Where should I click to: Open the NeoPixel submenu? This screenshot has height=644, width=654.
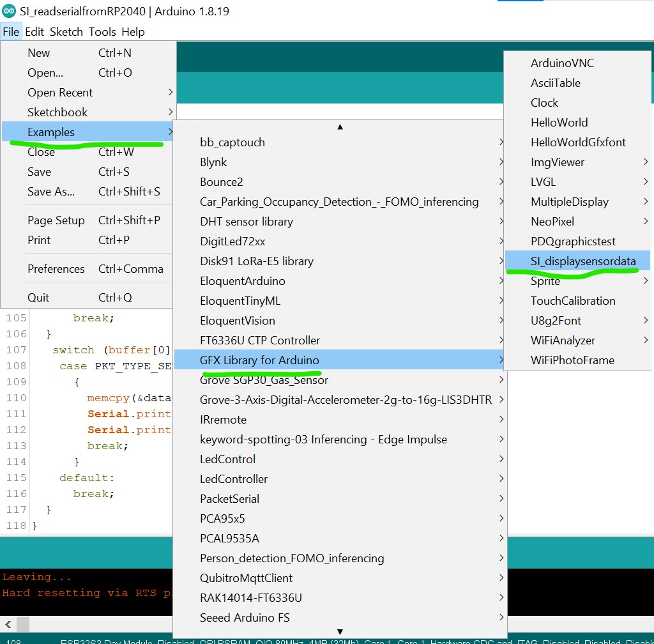[577, 222]
